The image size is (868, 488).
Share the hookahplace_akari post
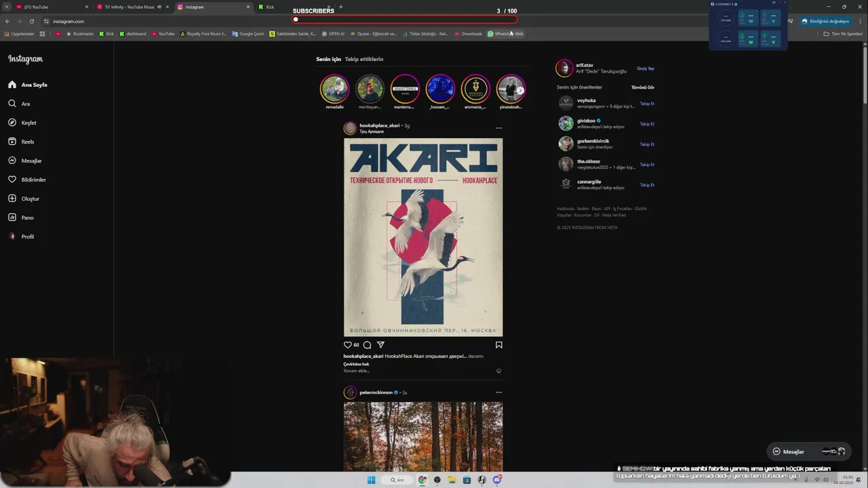[x=380, y=345]
